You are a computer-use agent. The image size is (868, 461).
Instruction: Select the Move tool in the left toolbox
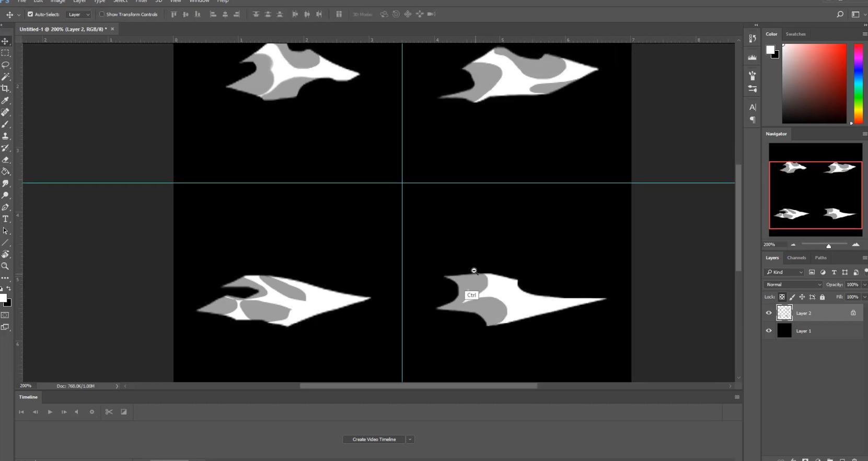click(x=5, y=41)
